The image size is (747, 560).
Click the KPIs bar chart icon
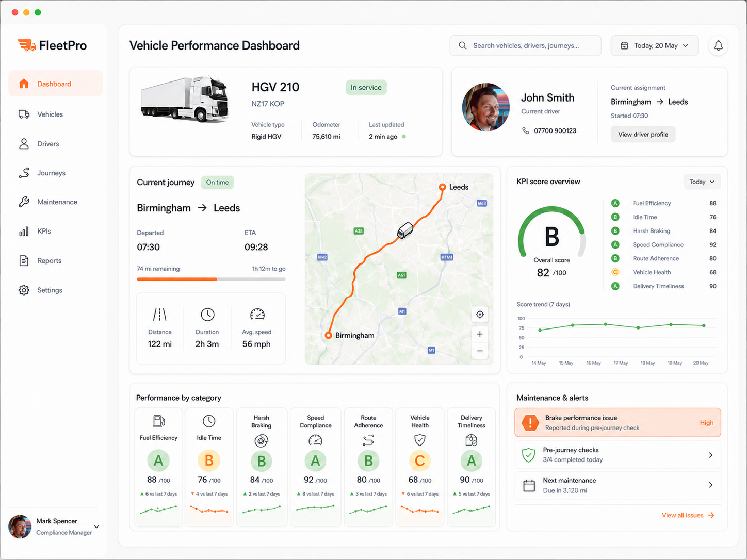24,232
